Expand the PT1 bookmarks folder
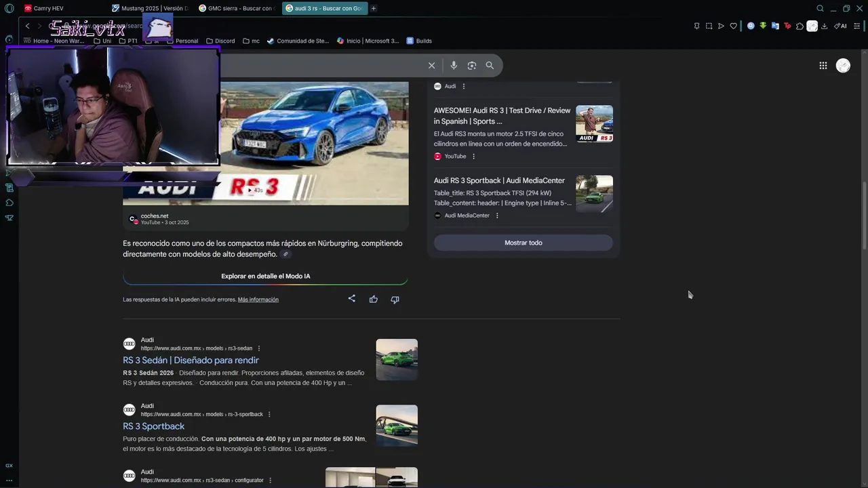This screenshot has width=868, height=488. tap(128, 41)
